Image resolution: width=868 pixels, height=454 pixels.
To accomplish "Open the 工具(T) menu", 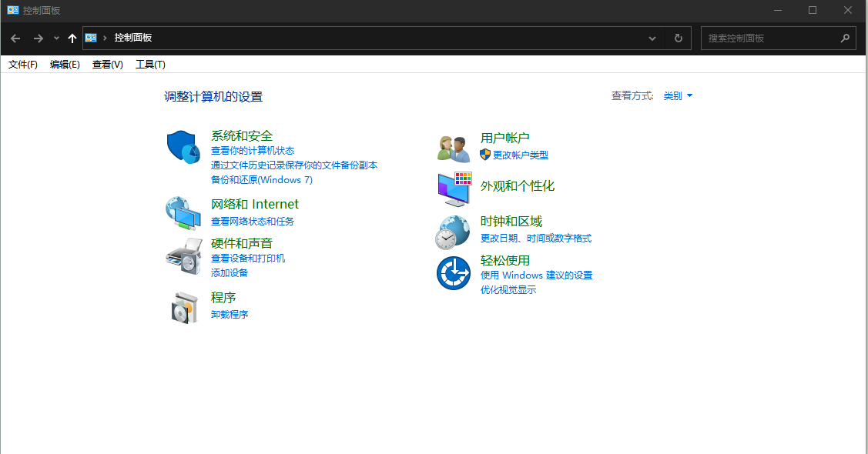I will point(151,64).
